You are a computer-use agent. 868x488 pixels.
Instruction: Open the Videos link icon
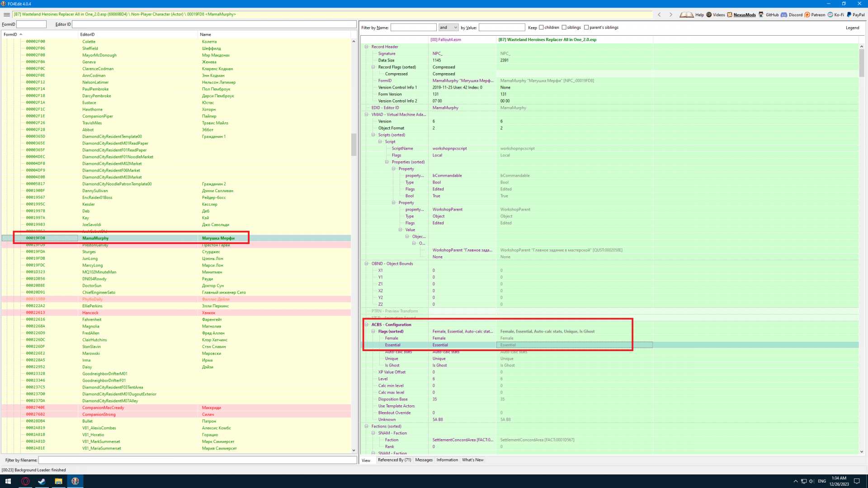[709, 14]
